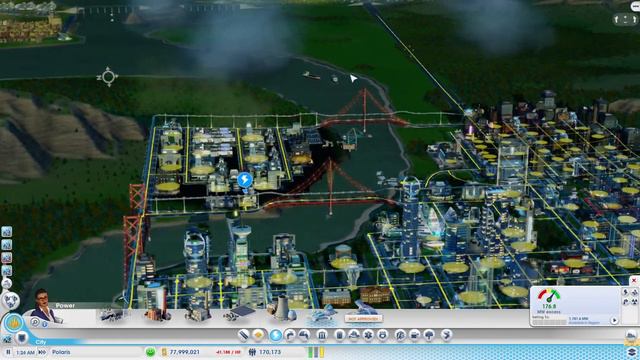Open the Government city hall icon
This screenshot has height=360, width=640.
tap(322, 336)
